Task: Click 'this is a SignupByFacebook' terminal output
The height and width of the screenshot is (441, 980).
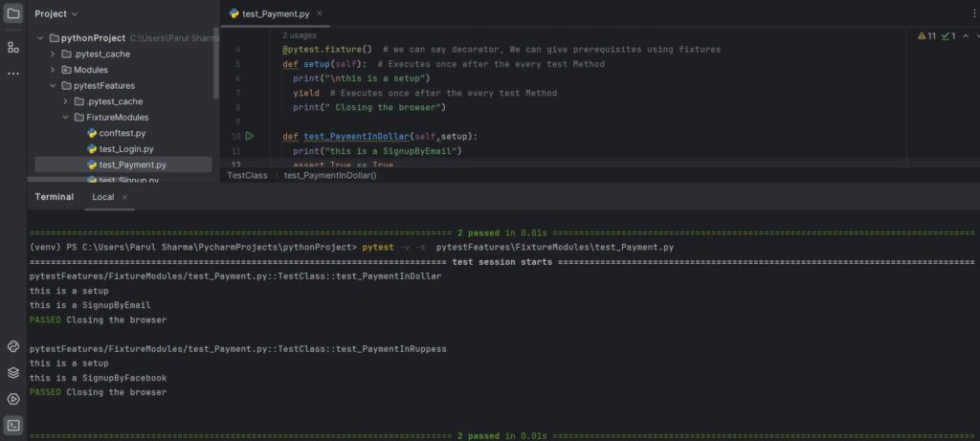Action: pyautogui.click(x=99, y=378)
